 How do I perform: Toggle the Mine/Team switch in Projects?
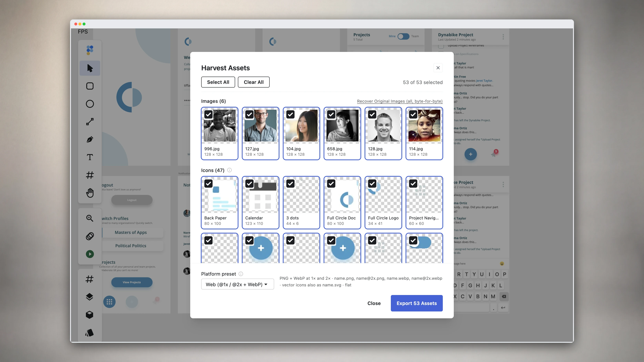(403, 36)
